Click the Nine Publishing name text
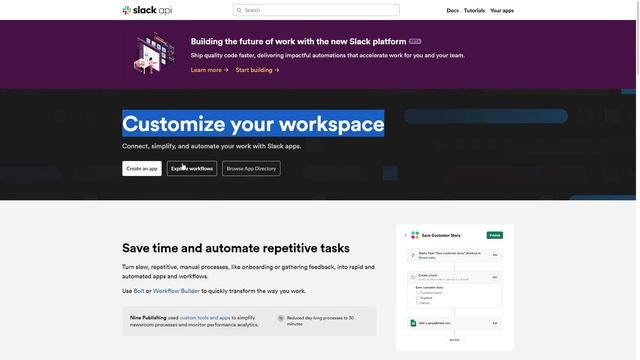640x360 pixels. 148,318
